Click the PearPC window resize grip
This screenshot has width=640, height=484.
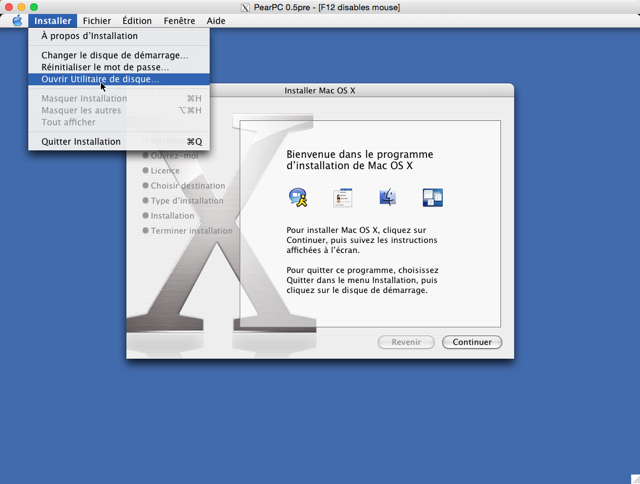pos(635,479)
